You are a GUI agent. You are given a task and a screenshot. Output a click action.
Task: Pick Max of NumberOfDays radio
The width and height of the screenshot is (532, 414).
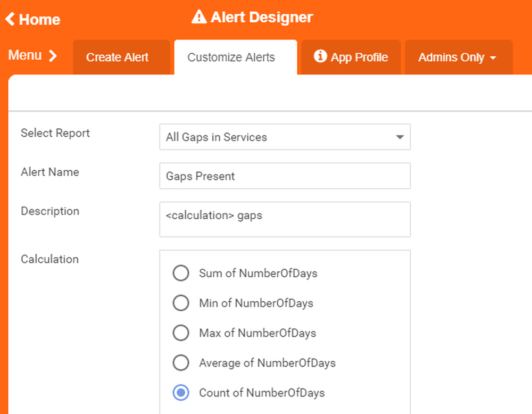pyautogui.click(x=181, y=333)
